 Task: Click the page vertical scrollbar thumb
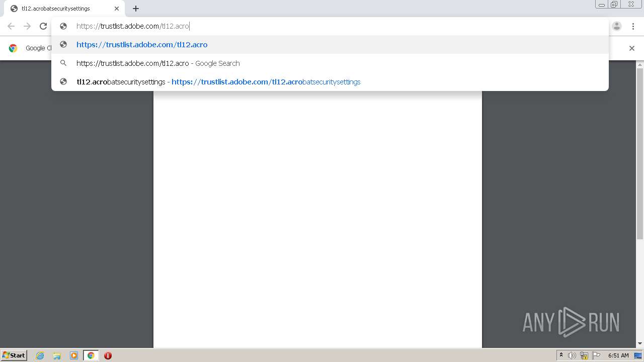tap(640, 153)
